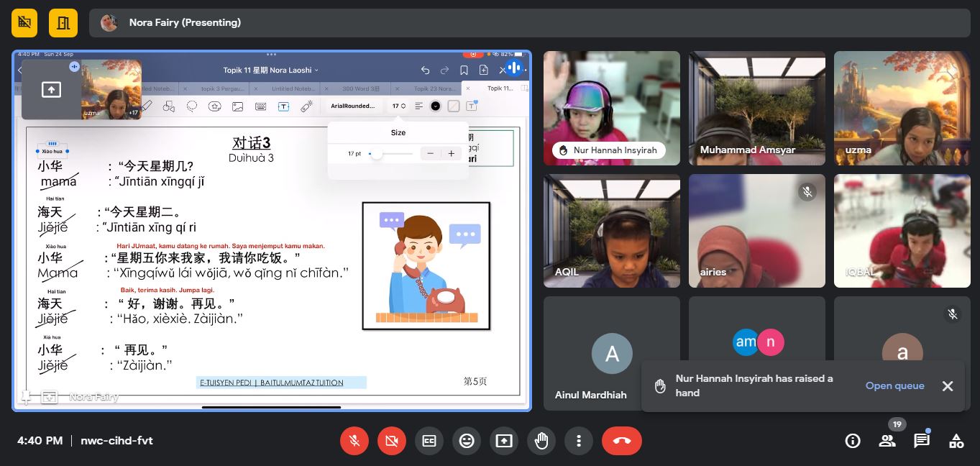Screen dimensions: 980x466
Task: Click the add page icon in notebook header
Action: [484, 70]
